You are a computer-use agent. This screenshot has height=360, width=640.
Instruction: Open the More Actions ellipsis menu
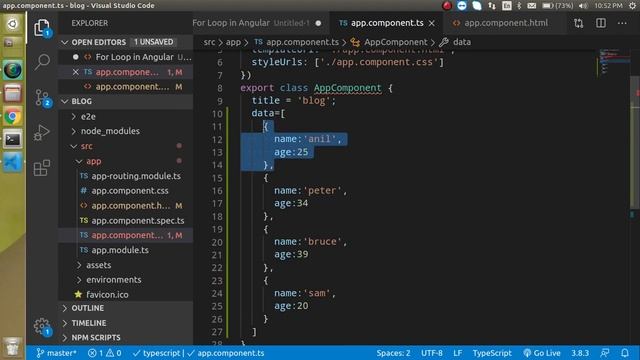click(x=622, y=23)
